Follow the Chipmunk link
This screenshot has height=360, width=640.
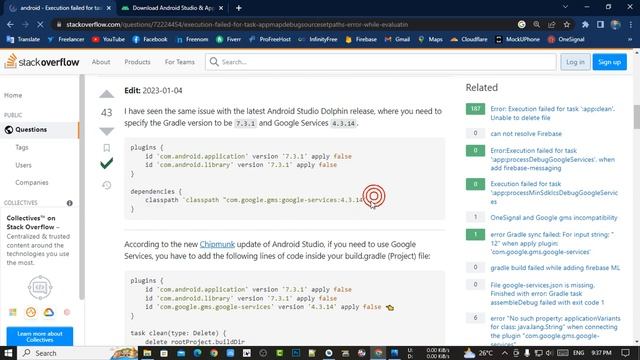click(x=217, y=244)
